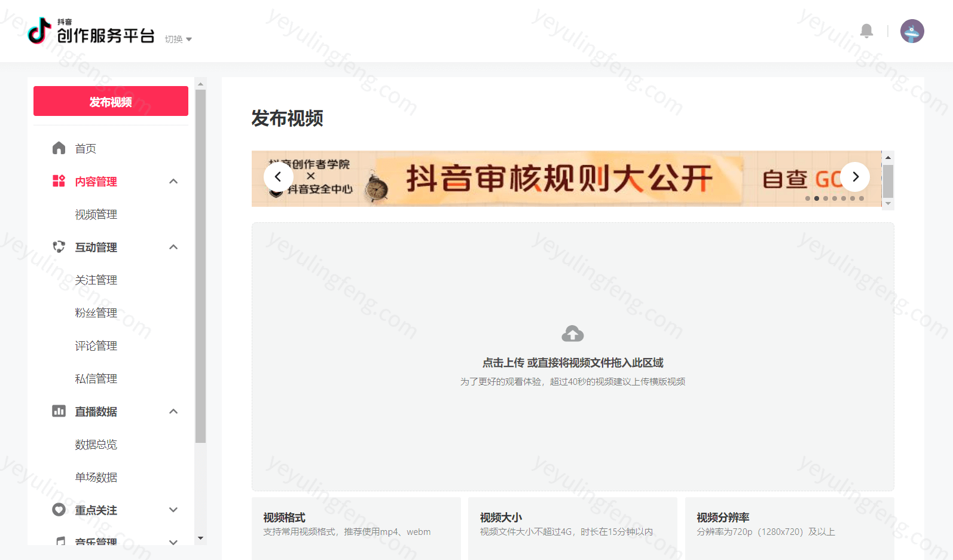Screen dimensions: 953x560
Task: Collapse the 直播数据 section chevron
Action: click(173, 411)
